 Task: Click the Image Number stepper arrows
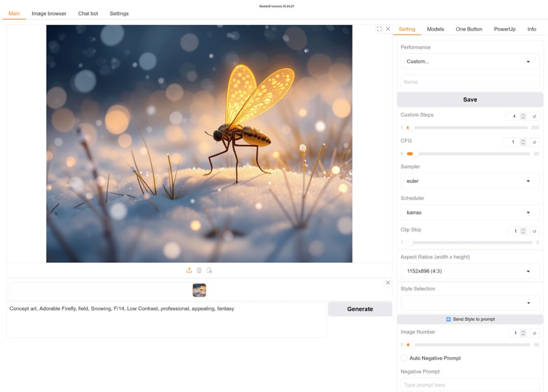coord(523,333)
